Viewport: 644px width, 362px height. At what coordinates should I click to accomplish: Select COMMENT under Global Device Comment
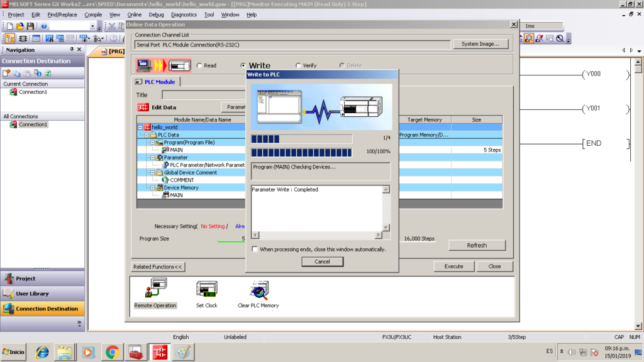182,180
